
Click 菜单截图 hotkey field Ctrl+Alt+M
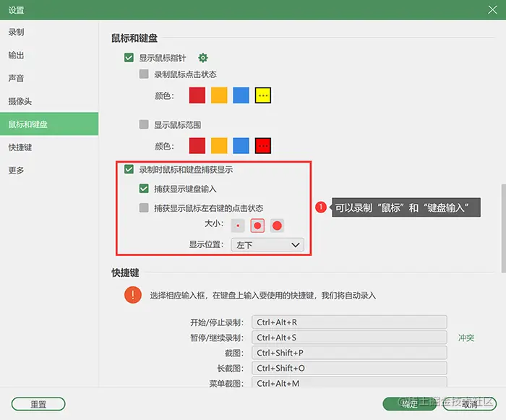pos(349,382)
